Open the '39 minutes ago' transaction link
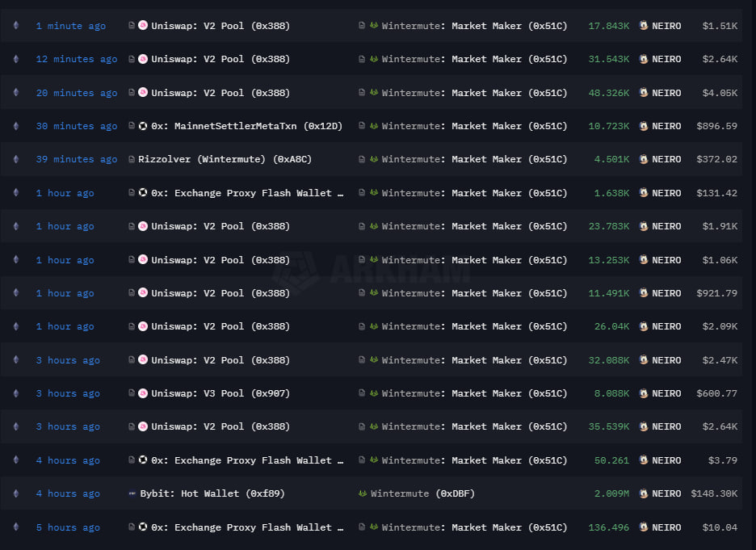 pos(77,159)
